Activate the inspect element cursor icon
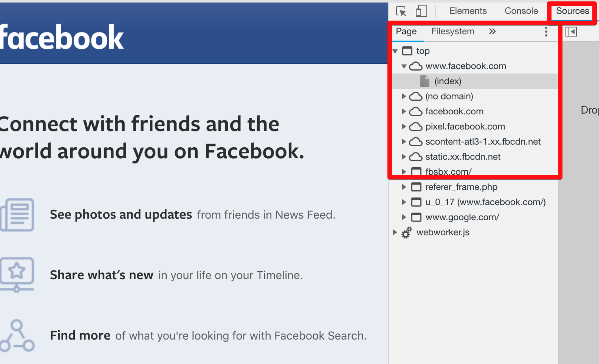The height and width of the screenshot is (364, 599). coord(401,11)
